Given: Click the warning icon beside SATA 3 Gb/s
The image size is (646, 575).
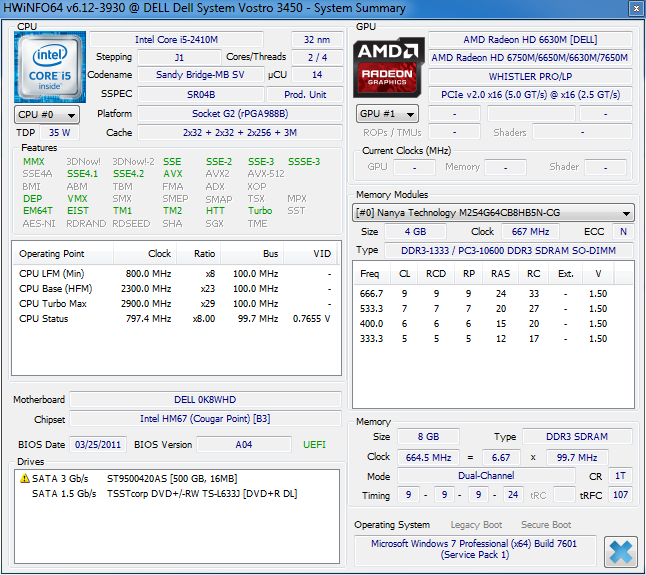Looking at the screenshot, I should point(25,478).
